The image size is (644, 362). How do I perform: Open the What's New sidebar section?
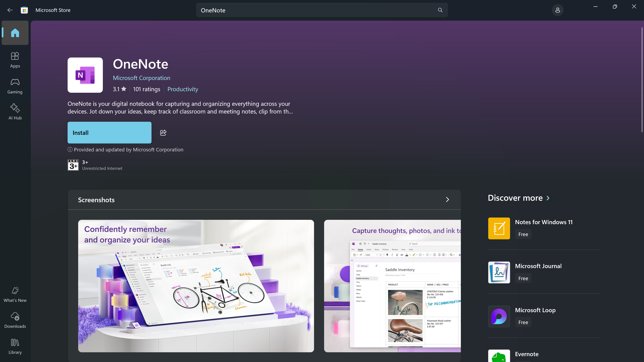(x=15, y=294)
